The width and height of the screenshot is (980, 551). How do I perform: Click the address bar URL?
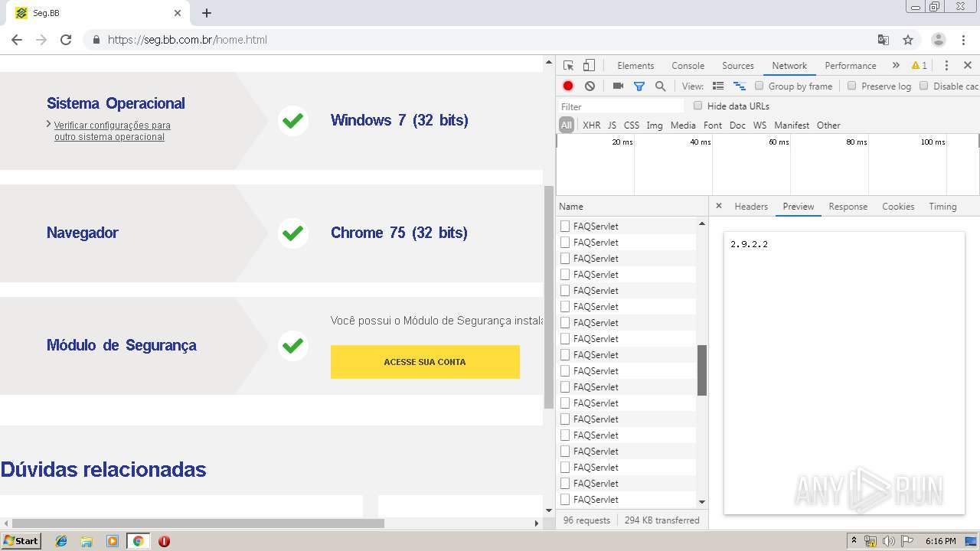188,40
